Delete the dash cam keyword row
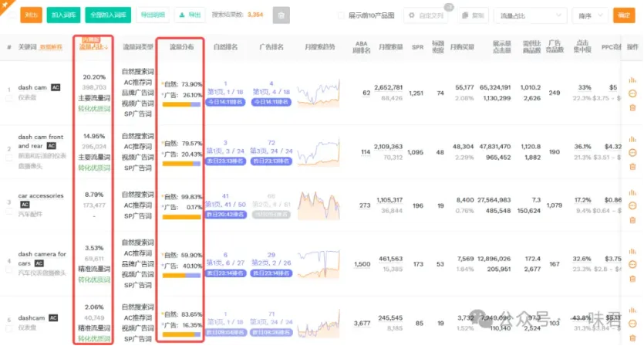This screenshot has height=346, width=644. click(x=632, y=107)
